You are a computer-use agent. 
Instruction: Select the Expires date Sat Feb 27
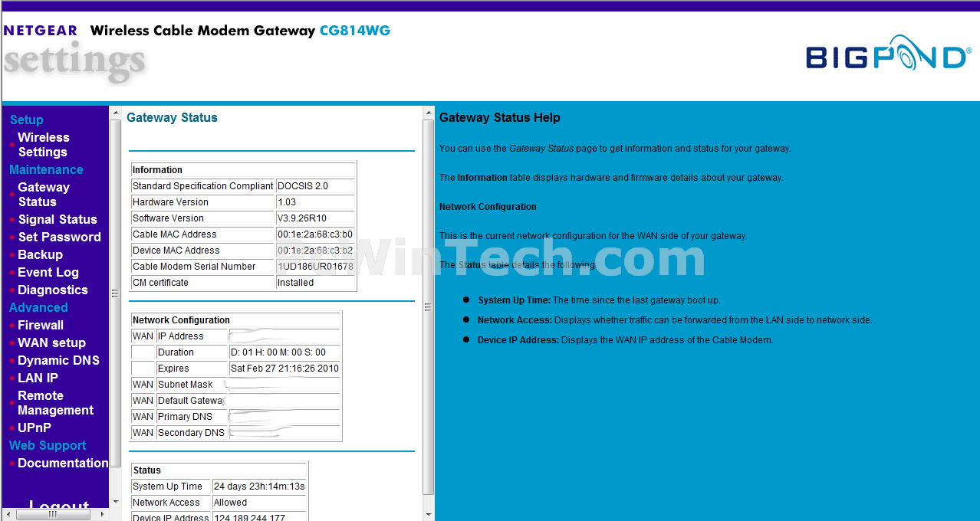pyautogui.click(x=284, y=369)
